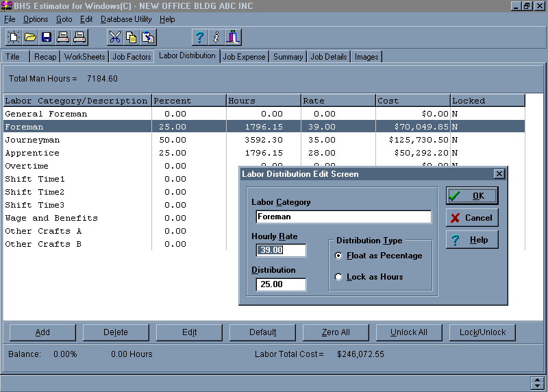Click the Zero All button
The image size is (548, 392).
336,332
